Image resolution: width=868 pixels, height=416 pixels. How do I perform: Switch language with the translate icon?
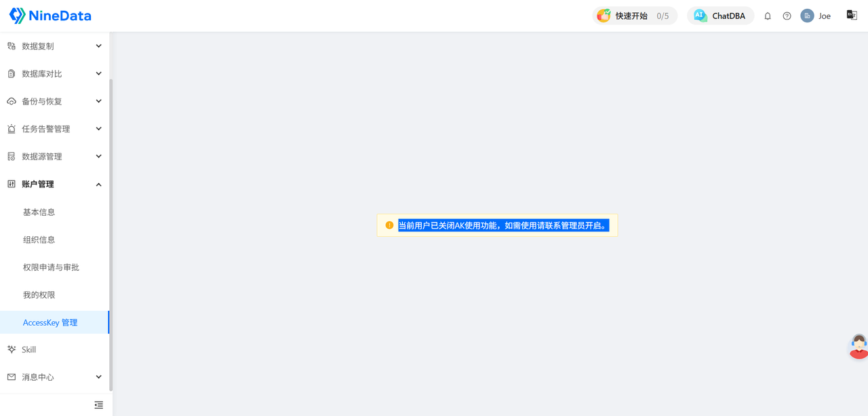click(x=852, y=15)
